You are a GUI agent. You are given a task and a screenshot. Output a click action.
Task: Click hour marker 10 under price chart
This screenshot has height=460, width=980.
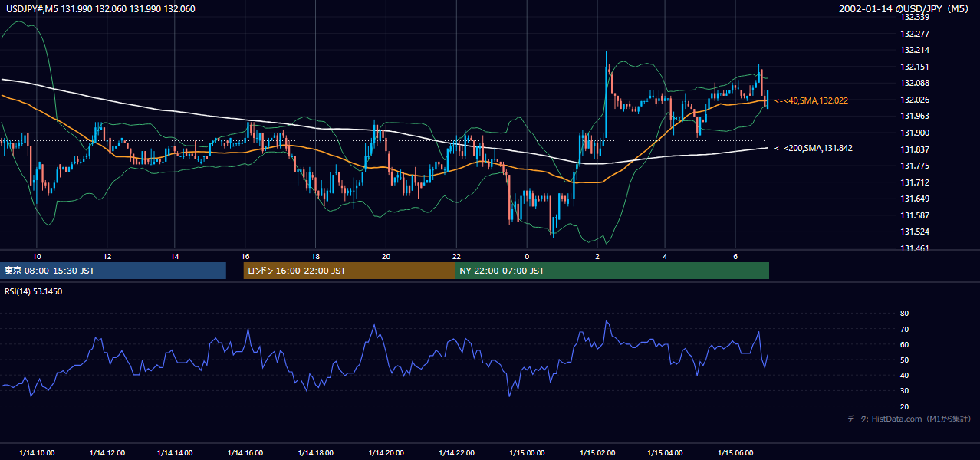(37, 256)
